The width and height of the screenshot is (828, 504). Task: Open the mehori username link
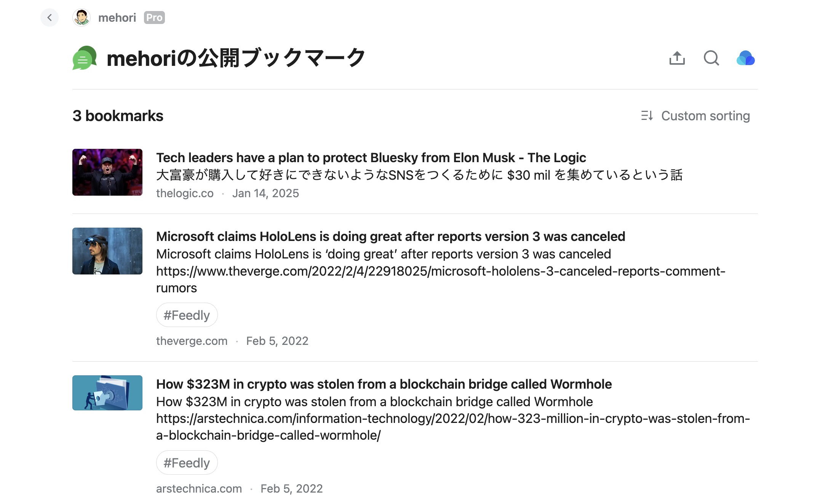(x=117, y=18)
